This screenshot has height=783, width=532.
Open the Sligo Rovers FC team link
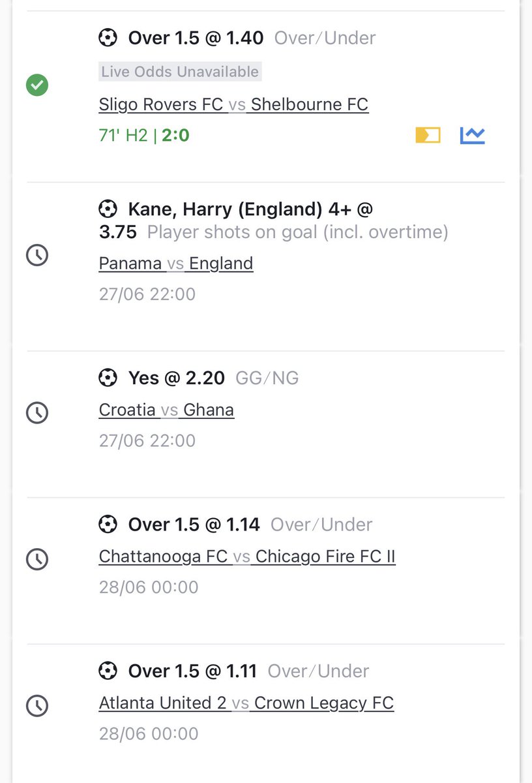(161, 104)
